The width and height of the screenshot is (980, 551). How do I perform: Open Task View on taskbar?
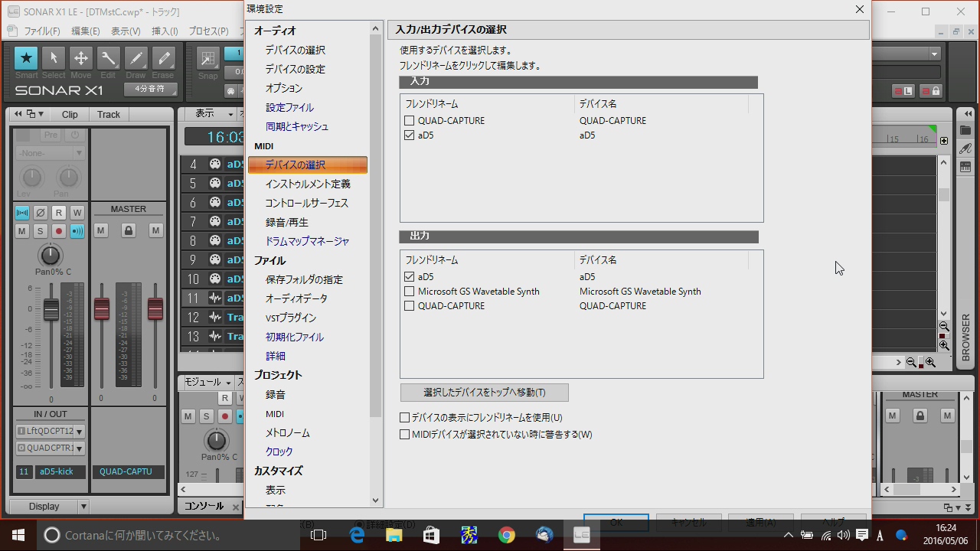pos(318,535)
